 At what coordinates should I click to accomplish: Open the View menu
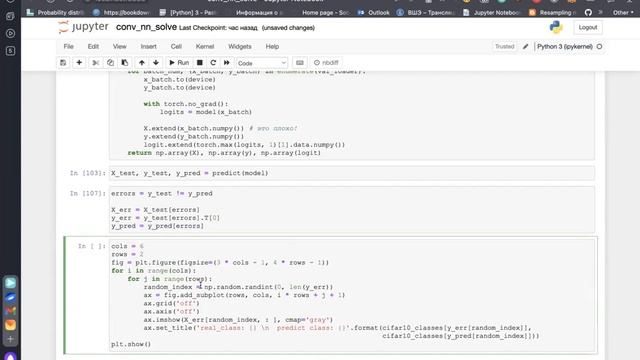point(120,47)
